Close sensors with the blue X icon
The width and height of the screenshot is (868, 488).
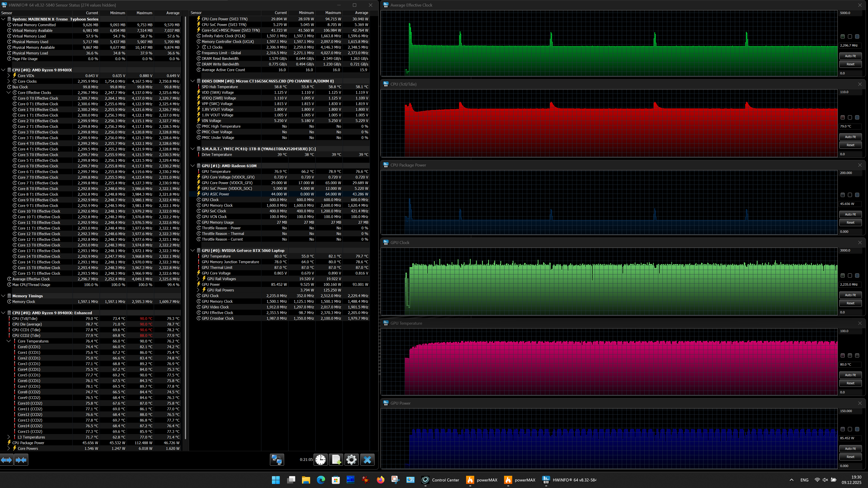click(x=367, y=460)
